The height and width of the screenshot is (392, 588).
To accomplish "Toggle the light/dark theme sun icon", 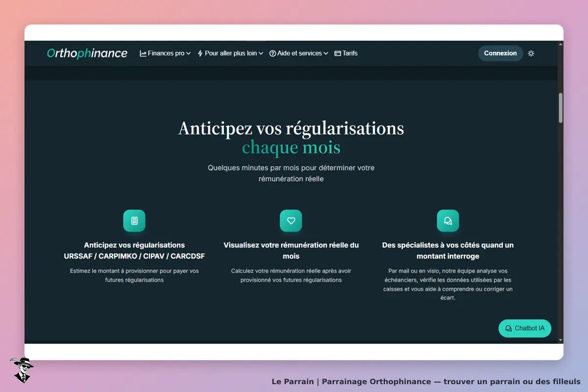I will (531, 53).
